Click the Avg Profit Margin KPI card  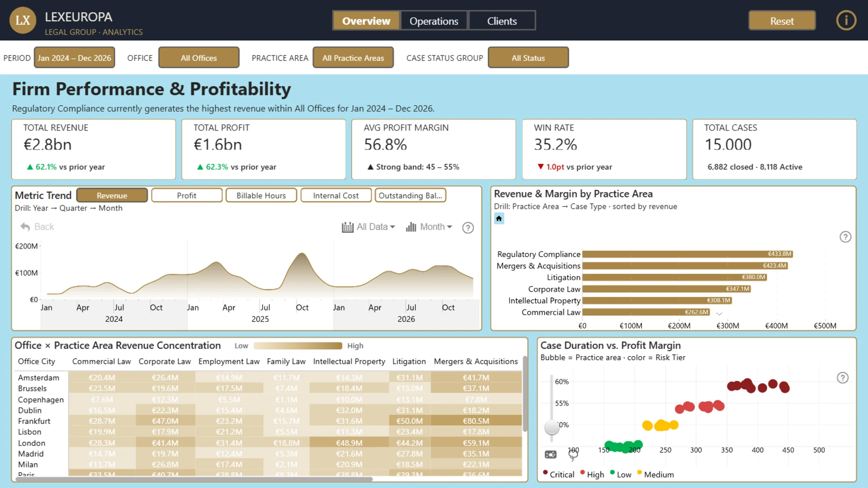(x=434, y=149)
